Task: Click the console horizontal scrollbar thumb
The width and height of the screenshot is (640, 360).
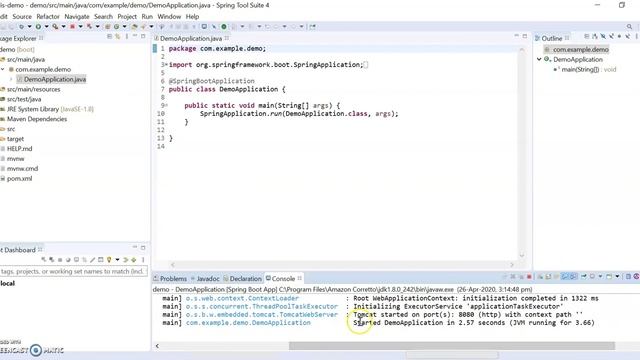Action: tap(452, 346)
